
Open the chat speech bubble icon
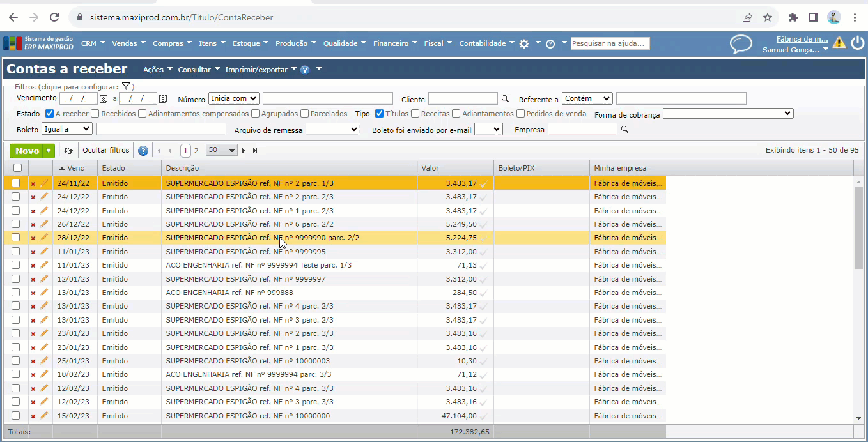741,44
